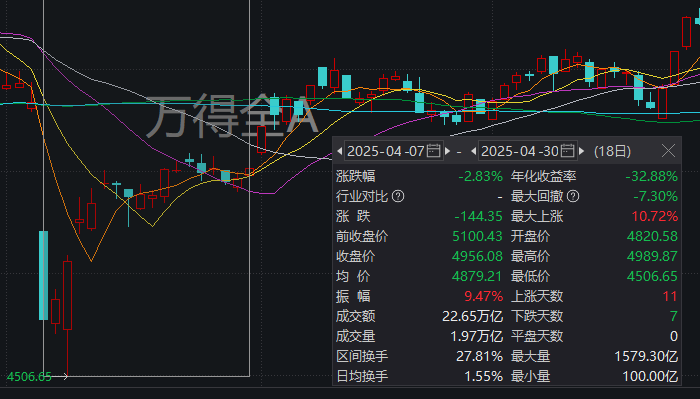
Task: Select the 2025-04-30 end date field
Action: coord(528,151)
